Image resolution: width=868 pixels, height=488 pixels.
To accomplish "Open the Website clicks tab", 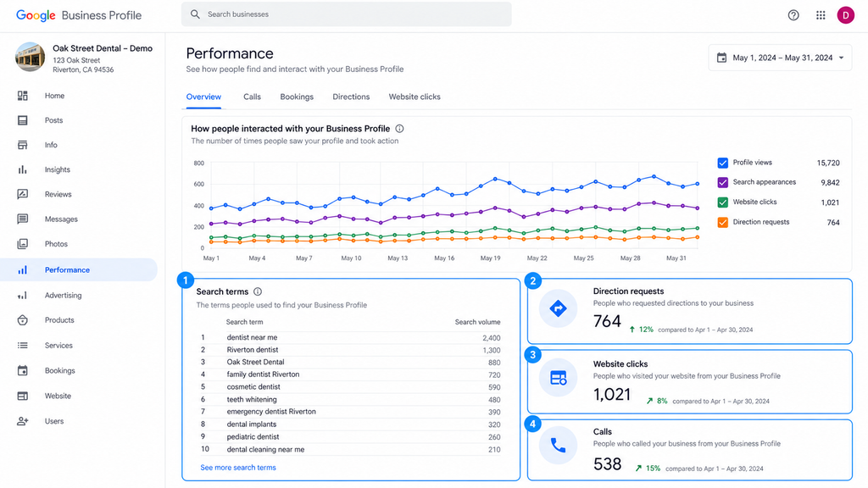I will pos(415,97).
